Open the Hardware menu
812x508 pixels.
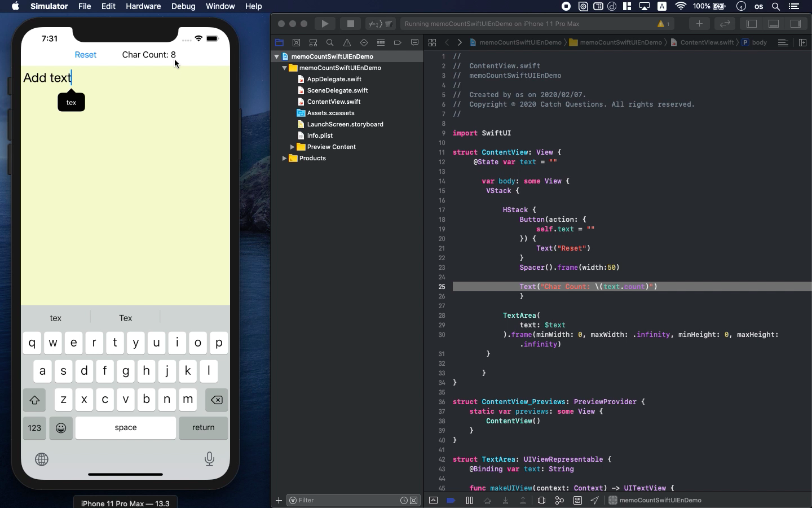coord(143,6)
